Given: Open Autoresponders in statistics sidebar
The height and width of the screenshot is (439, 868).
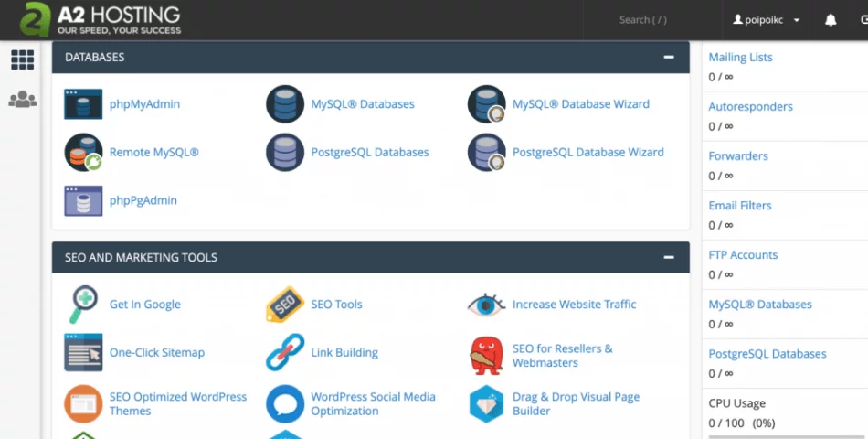Looking at the screenshot, I should pyautogui.click(x=751, y=106).
